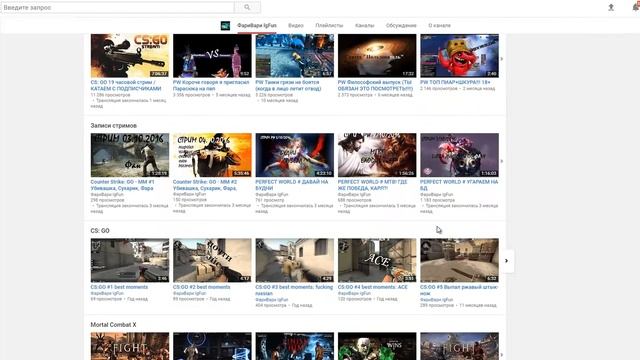Open 'CS:GO #1 best moments' title link
This screenshot has width=640, height=360.
coord(119,287)
